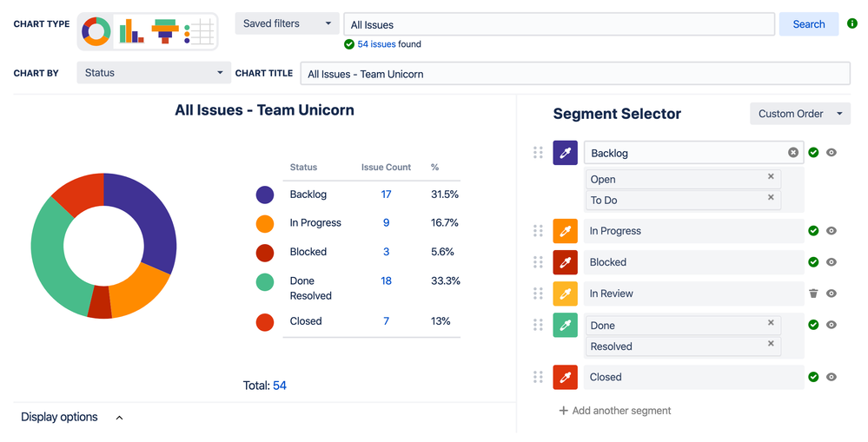Viewport: 868px width, 442px height.
Task: Select the donut chart type icon
Action: [x=96, y=31]
